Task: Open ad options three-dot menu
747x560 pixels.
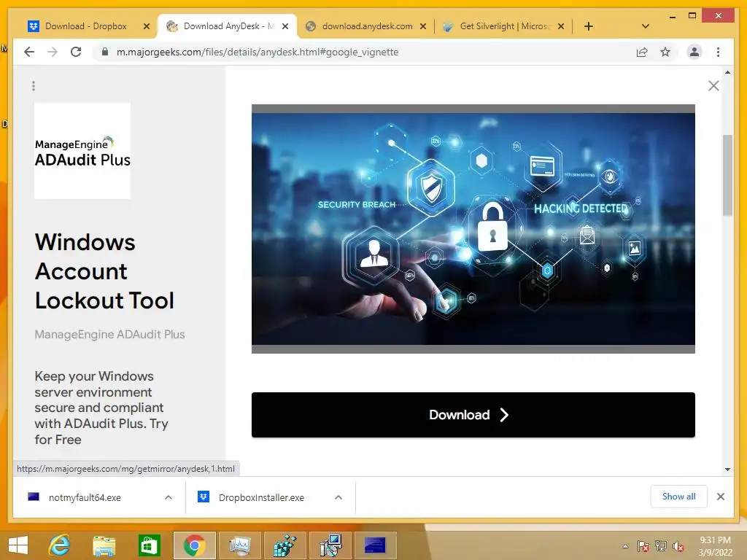Action: click(x=34, y=86)
